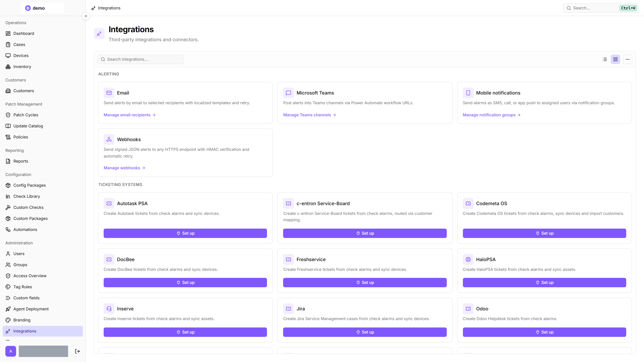Click the Integrations breadcrumb in top bar
Viewport: 644px width, 362px height.
(x=106, y=8)
